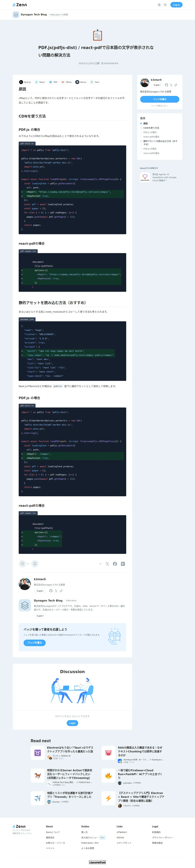The width and height of the screenshot is (195, 868).
Task: Select the Next.js topic tag
Action: [x=25, y=82]
